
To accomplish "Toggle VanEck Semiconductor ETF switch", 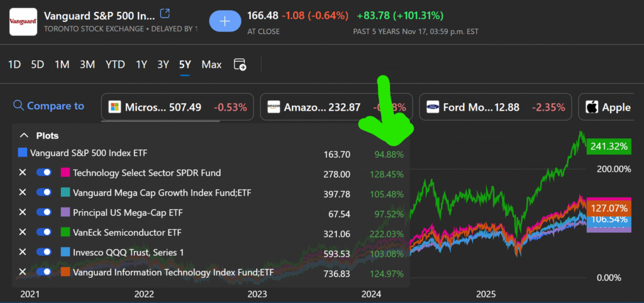I will [43, 232].
